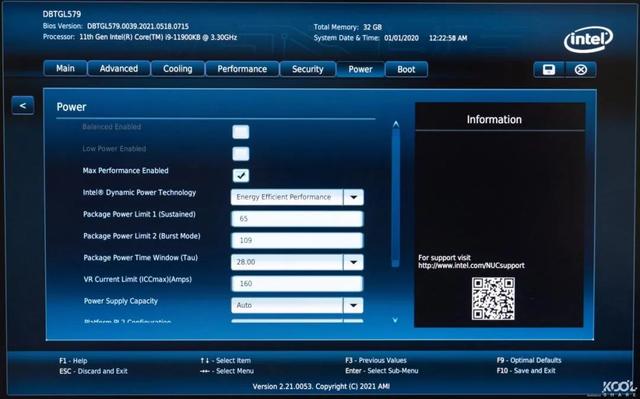Click the save (floppy disk) icon
Image resolution: width=640 pixels, height=399 pixels.
pos(549,69)
